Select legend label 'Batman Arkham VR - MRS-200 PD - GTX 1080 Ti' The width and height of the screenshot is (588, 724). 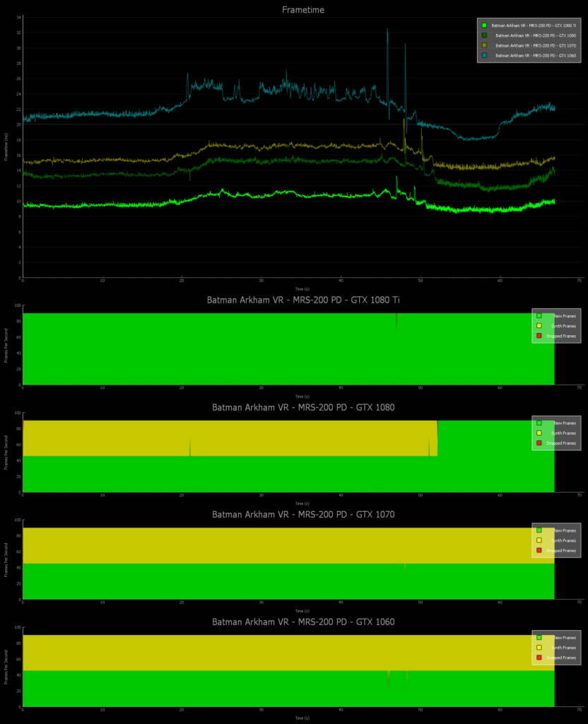click(534, 25)
